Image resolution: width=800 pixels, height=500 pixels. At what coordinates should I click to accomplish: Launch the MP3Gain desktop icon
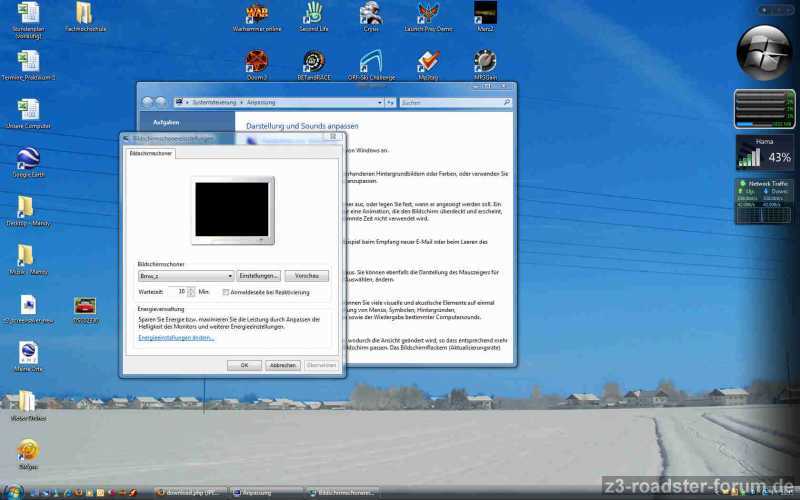(485, 62)
